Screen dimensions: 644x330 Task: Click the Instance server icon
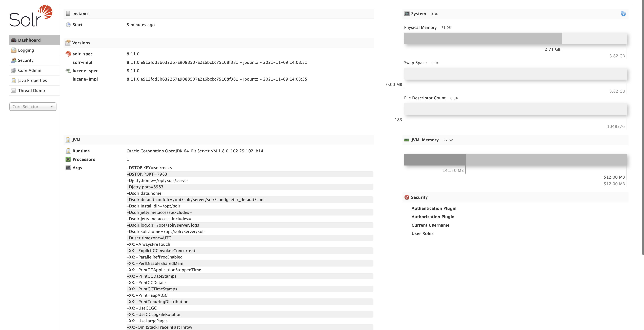68,13
